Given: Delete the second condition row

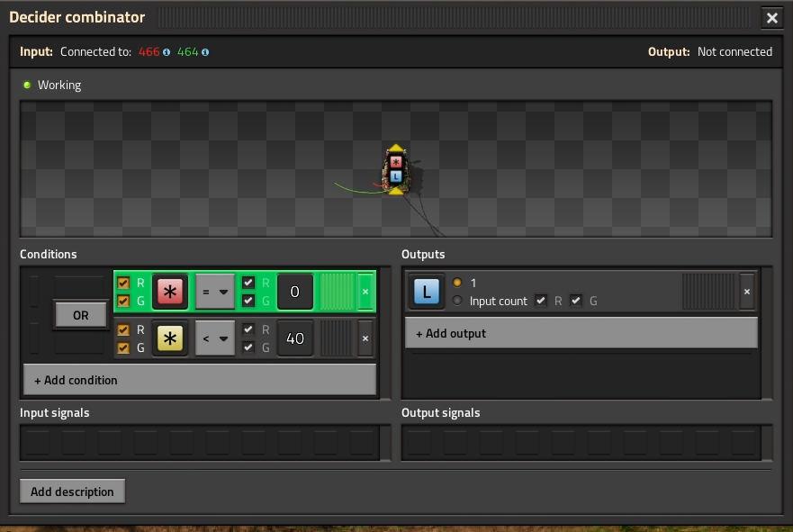Looking at the screenshot, I should point(365,338).
